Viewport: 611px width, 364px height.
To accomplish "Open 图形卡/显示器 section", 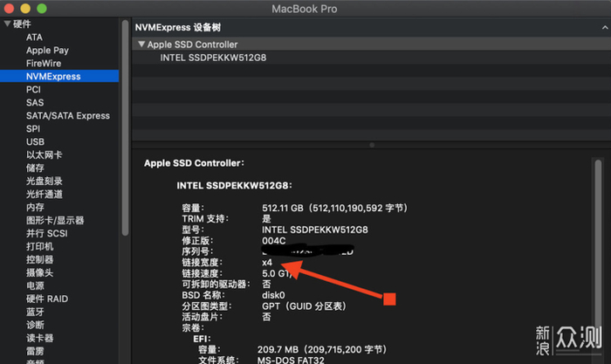I will click(55, 220).
